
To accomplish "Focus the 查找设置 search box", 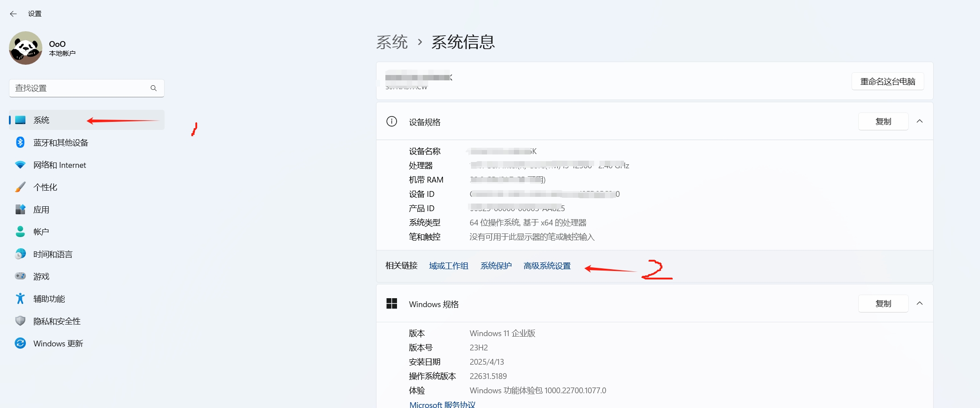I will [80, 88].
